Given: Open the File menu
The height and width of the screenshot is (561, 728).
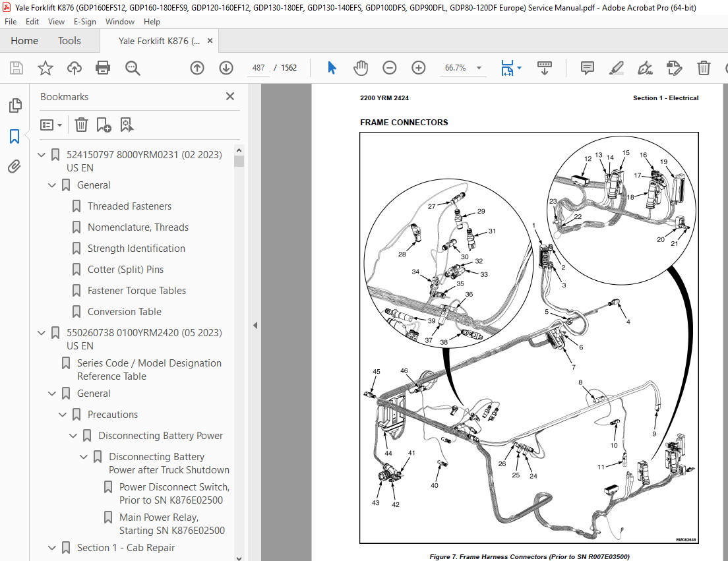Looking at the screenshot, I should pos(10,21).
